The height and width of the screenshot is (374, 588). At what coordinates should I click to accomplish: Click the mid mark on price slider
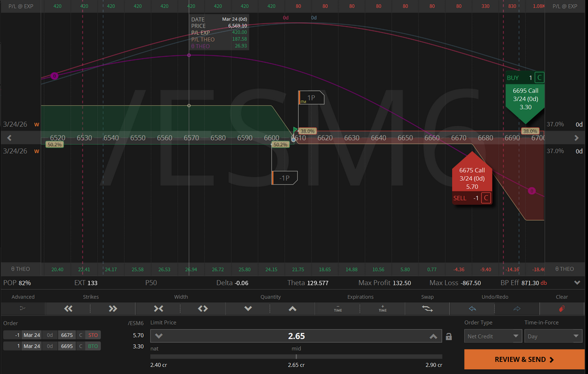click(x=296, y=356)
